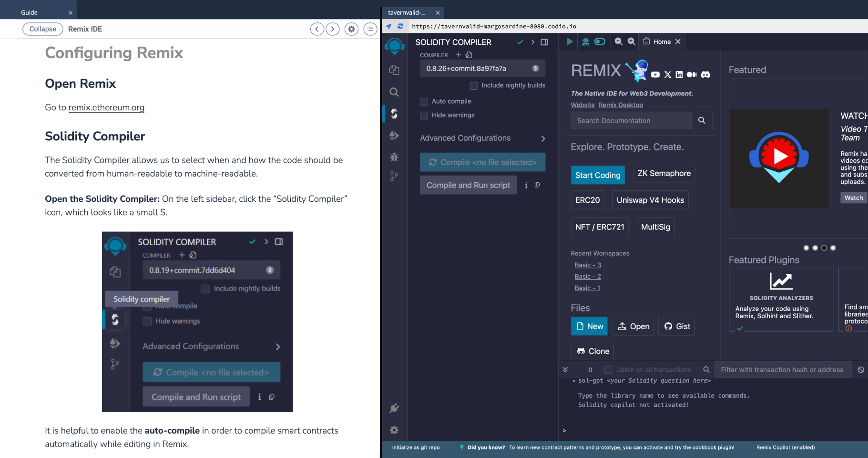Image resolution: width=868 pixels, height=458 pixels.
Task: Click the green Run script play icon
Action: tap(569, 42)
